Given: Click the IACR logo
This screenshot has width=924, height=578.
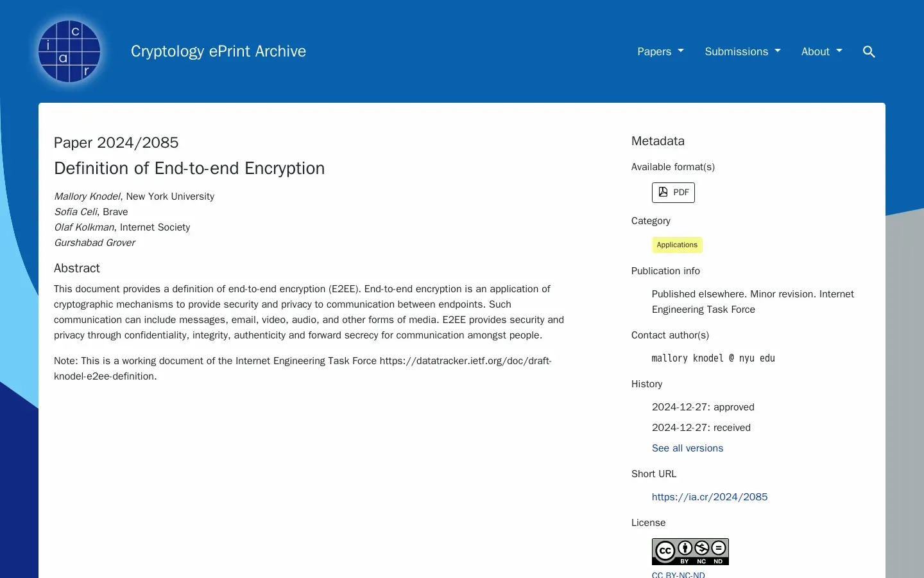Looking at the screenshot, I should tap(69, 51).
